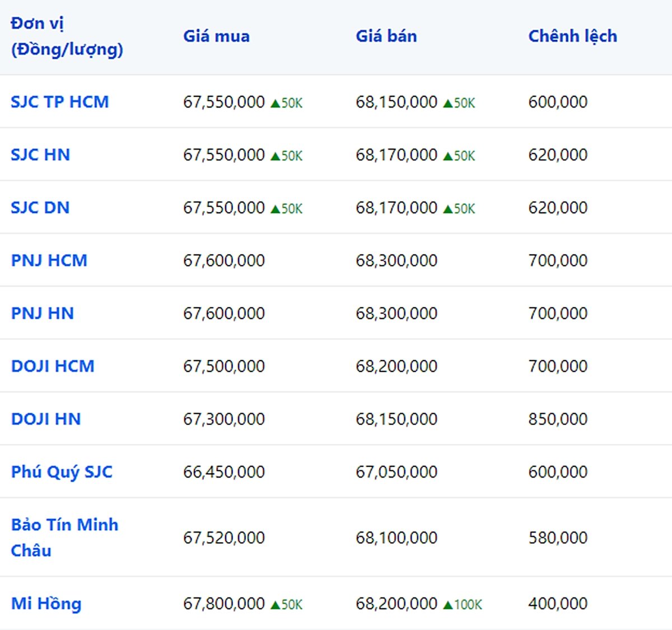This screenshot has height=630, width=672.
Task: Select Mi Hồng sell price 68,200,000
Action: pyautogui.click(x=396, y=604)
